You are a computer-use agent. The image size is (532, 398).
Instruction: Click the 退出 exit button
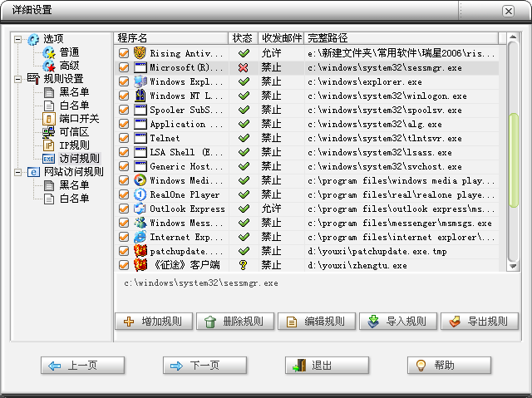click(327, 366)
